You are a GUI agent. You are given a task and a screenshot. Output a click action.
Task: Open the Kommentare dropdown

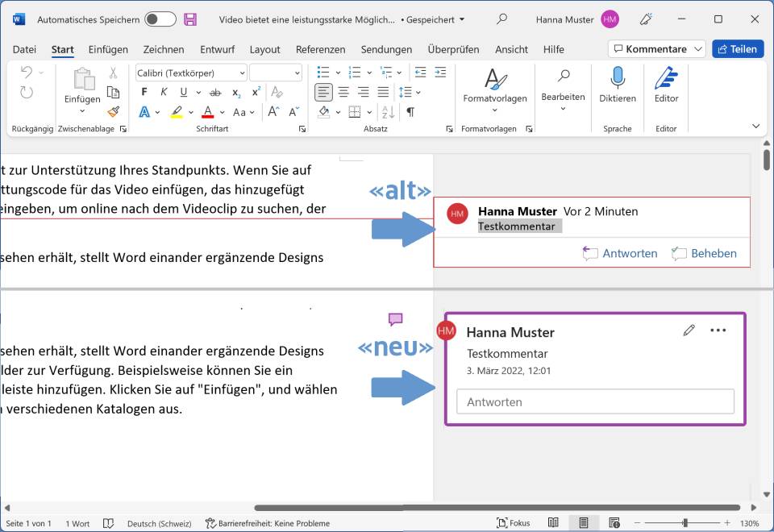point(655,48)
